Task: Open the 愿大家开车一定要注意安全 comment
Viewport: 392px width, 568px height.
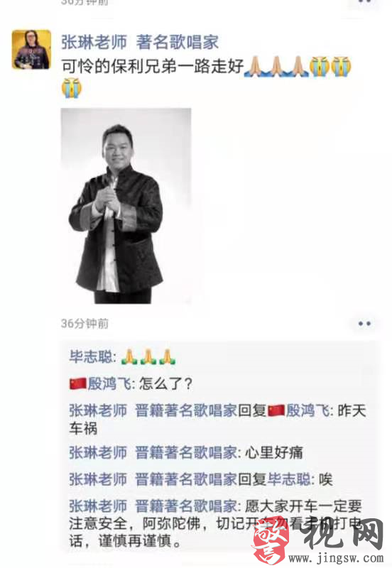Action: pos(216,524)
